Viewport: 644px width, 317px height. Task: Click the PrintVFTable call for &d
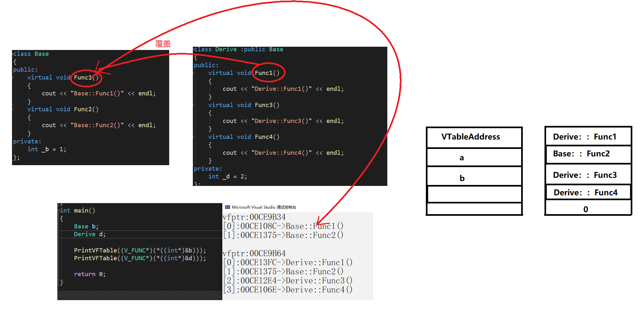tap(139, 258)
